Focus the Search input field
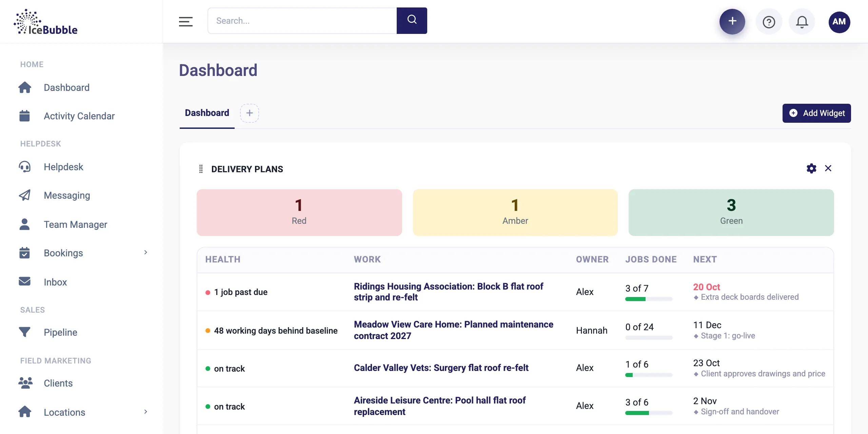Viewport: 868px width, 434px height. click(x=302, y=21)
